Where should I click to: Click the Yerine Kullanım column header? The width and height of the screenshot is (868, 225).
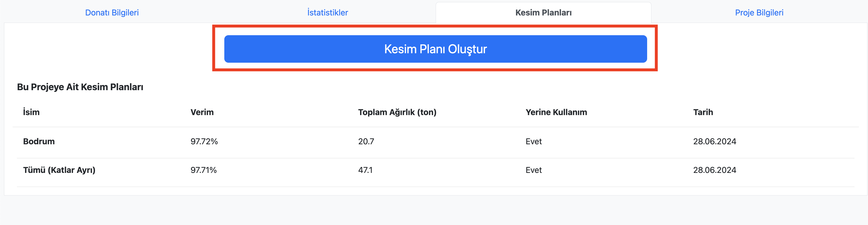[556, 112]
